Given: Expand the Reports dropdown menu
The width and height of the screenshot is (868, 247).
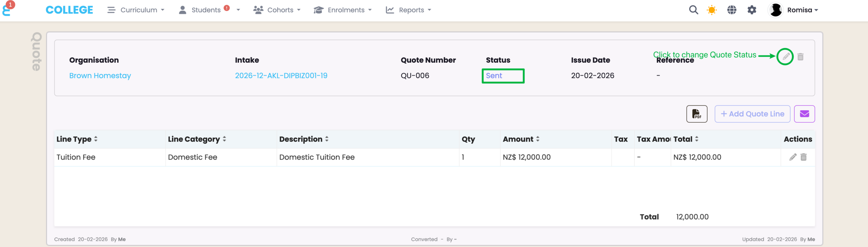Looking at the screenshot, I should tap(409, 10).
